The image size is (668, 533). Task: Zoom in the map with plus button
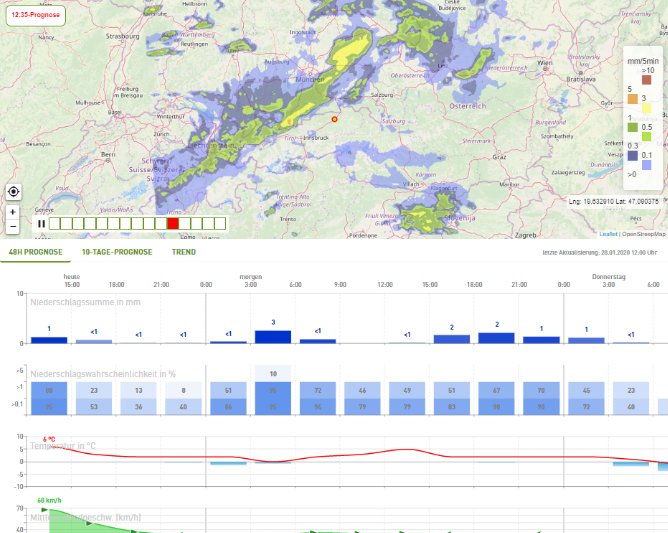13,212
